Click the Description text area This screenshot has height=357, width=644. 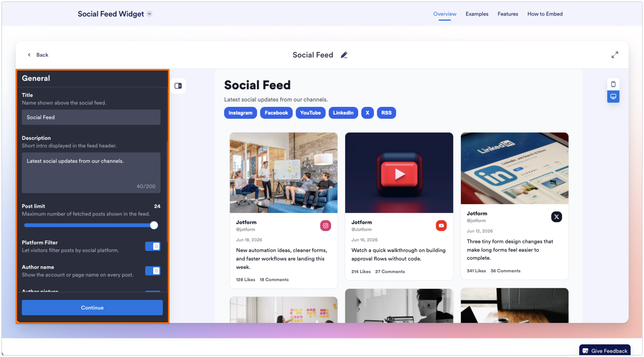pyautogui.click(x=91, y=173)
